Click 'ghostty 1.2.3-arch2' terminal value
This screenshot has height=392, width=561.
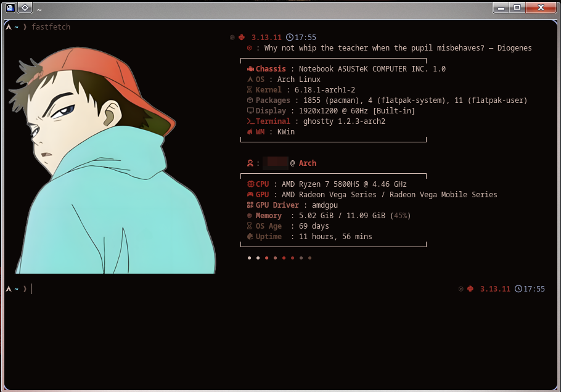click(344, 121)
